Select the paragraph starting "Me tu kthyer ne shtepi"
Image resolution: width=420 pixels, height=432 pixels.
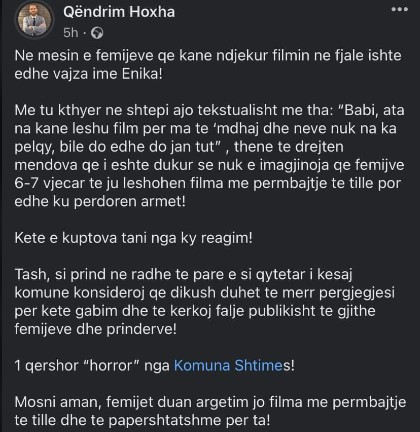pos(209,156)
